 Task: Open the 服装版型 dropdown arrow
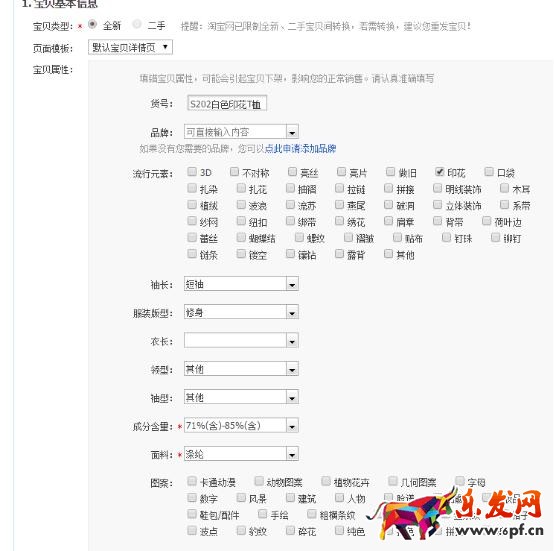coord(292,312)
